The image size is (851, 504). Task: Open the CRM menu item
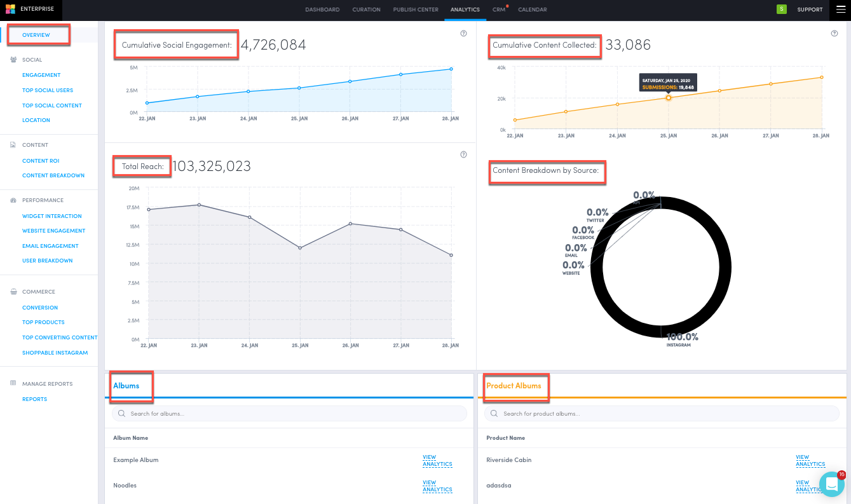tap(498, 10)
